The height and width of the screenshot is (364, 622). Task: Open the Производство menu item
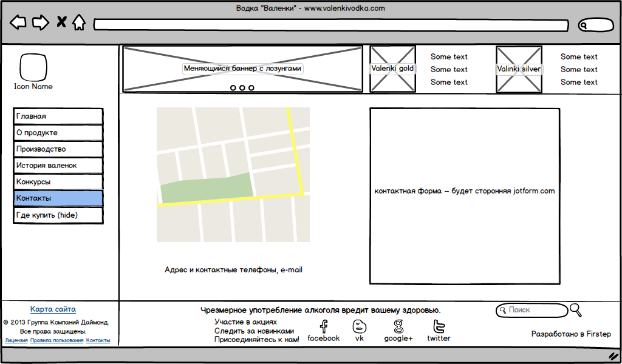(x=58, y=149)
